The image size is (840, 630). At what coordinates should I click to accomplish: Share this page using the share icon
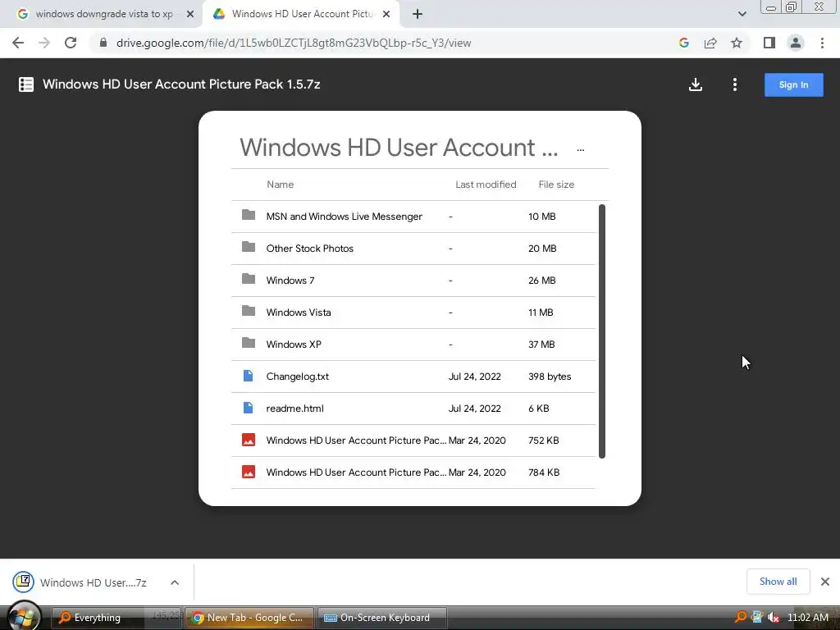coord(710,43)
